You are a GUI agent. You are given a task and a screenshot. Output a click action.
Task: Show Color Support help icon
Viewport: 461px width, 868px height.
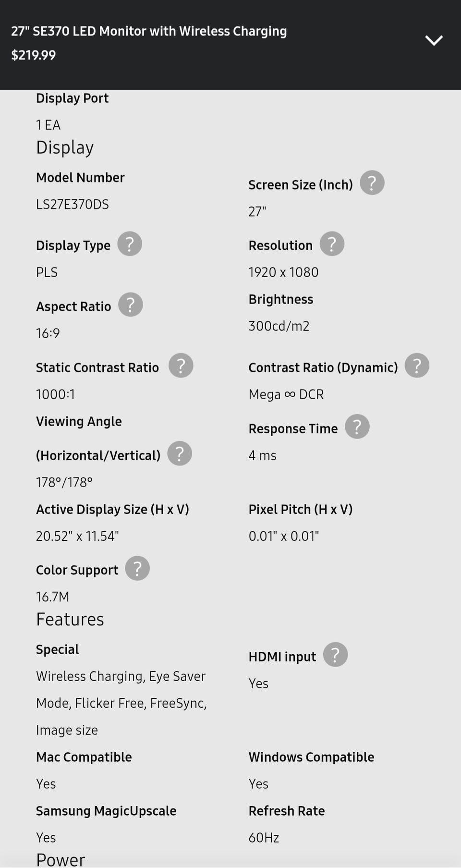[137, 569]
